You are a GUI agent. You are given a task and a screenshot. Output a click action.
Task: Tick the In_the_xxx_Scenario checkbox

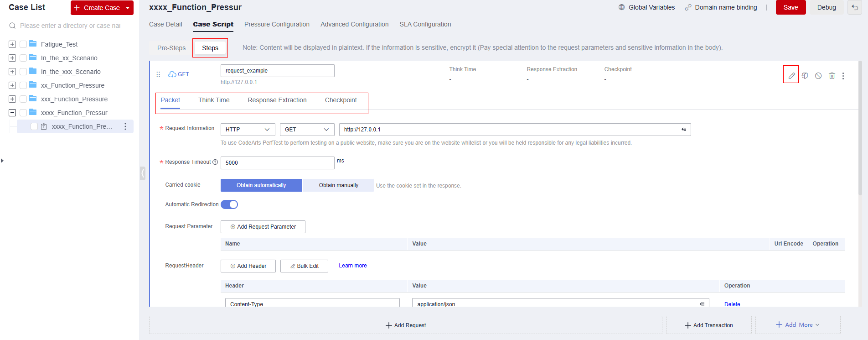pyautogui.click(x=23, y=72)
